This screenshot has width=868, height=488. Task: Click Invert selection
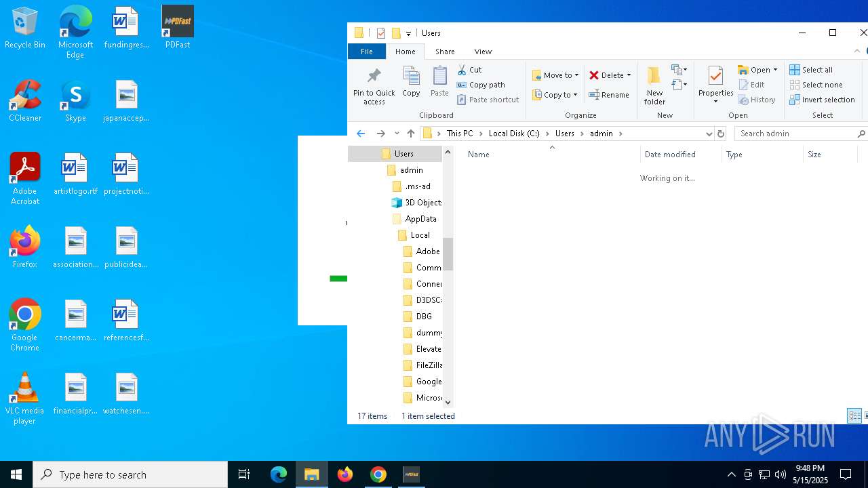tap(822, 100)
